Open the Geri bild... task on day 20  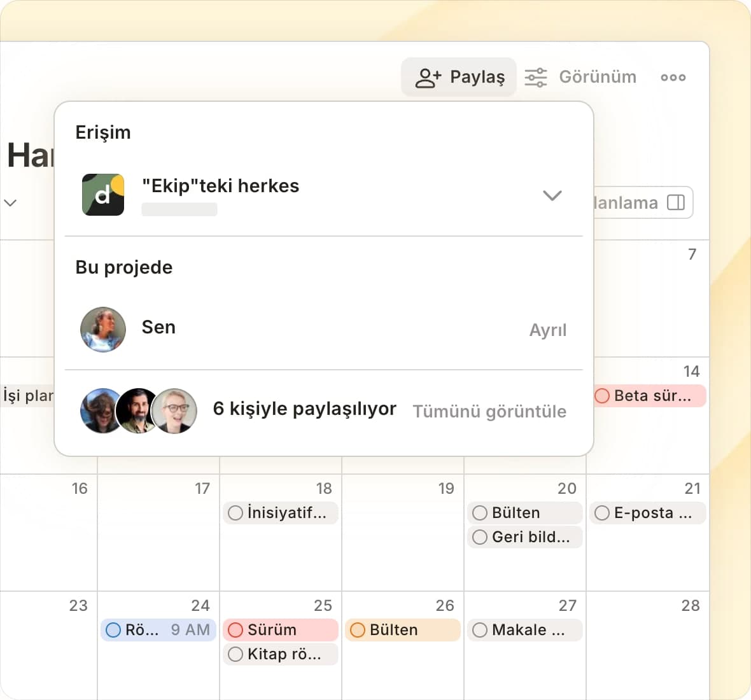pyautogui.click(x=530, y=537)
